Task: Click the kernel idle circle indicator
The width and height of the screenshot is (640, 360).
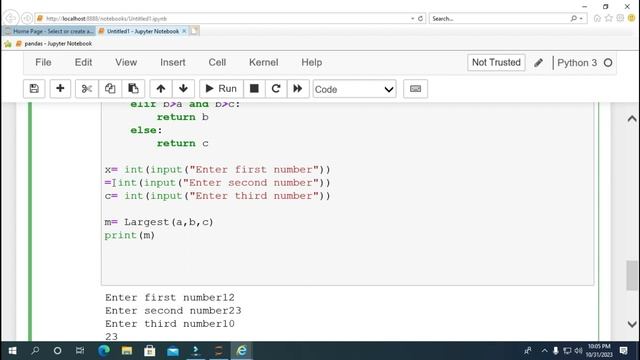Action: click(x=608, y=63)
